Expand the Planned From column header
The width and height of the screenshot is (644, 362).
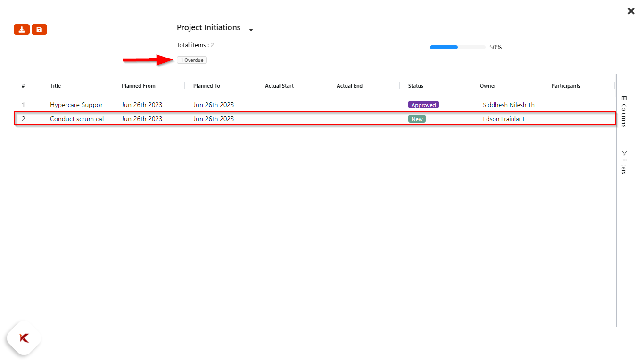click(137, 86)
